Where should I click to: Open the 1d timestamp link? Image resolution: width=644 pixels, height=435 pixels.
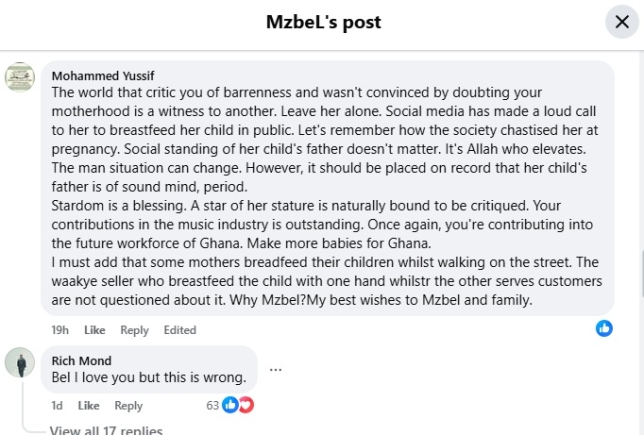(x=56, y=406)
